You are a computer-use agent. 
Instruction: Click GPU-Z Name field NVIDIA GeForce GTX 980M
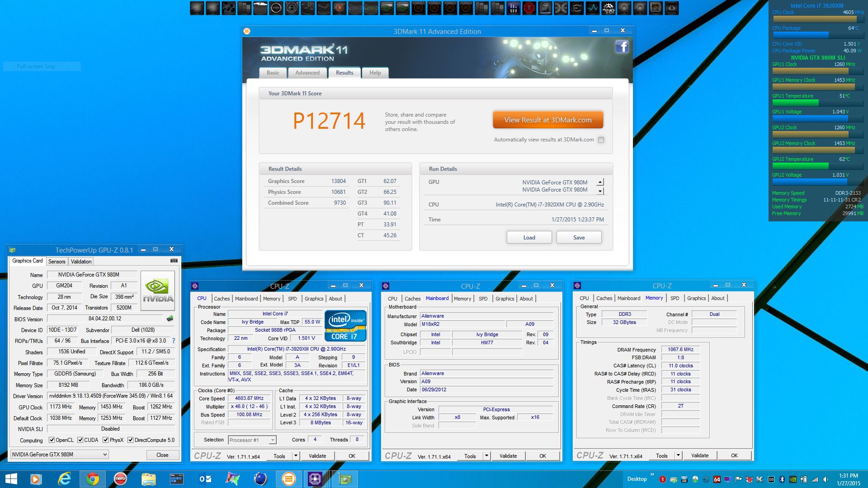tap(92, 275)
